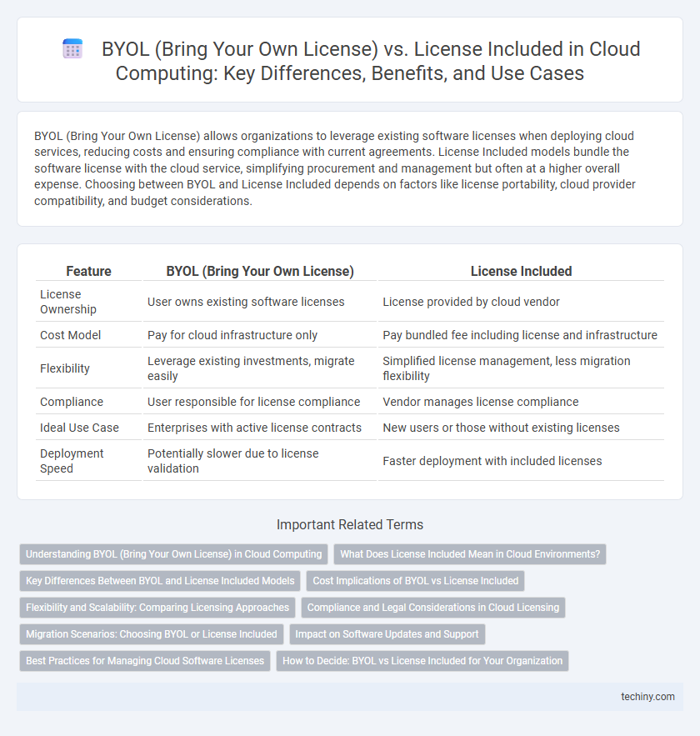Click the 'License Included' column header
The height and width of the screenshot is (736, 700).
[521, 271]
